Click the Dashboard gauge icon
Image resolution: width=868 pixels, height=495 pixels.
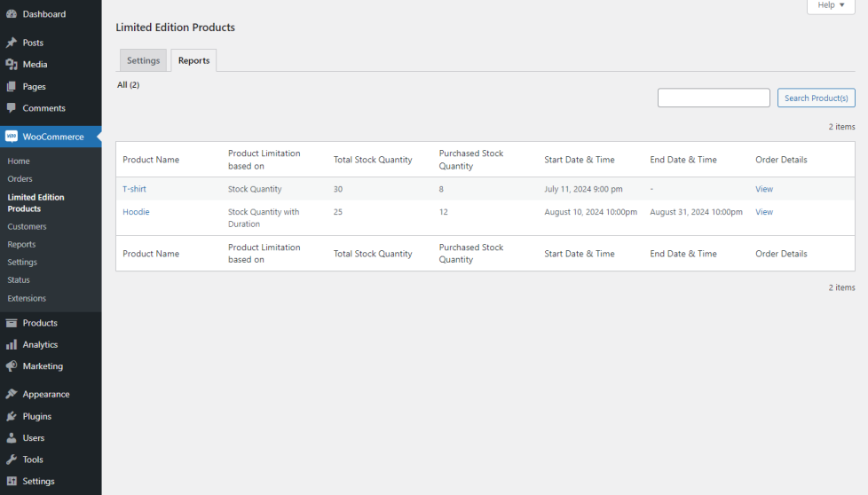click(12, 14)
